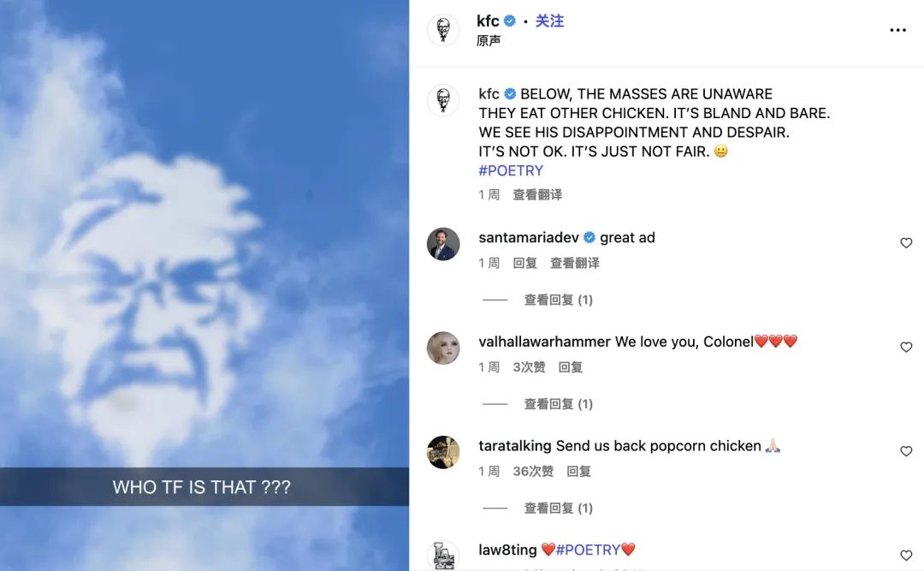Open KFC profile picture in post header
The image size is (924, 571).
pos(443,30)
